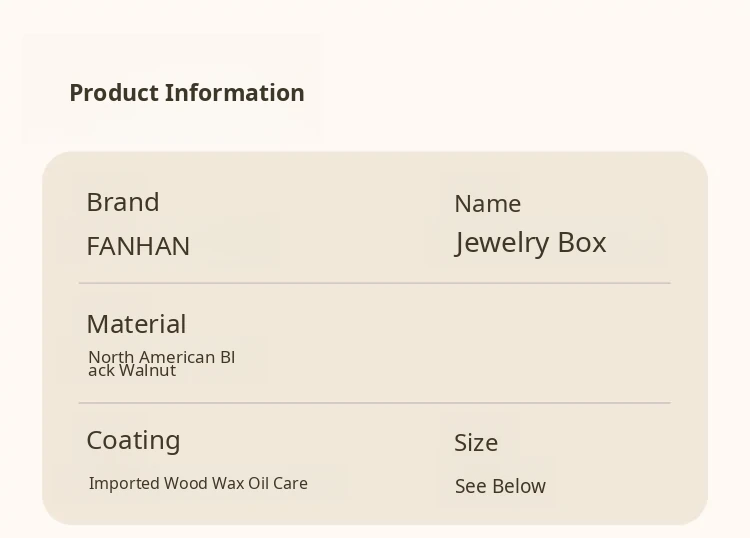Screen dimensions: 750x538
Task: Click the divider line under the Brand row
Action: point(374,283)
